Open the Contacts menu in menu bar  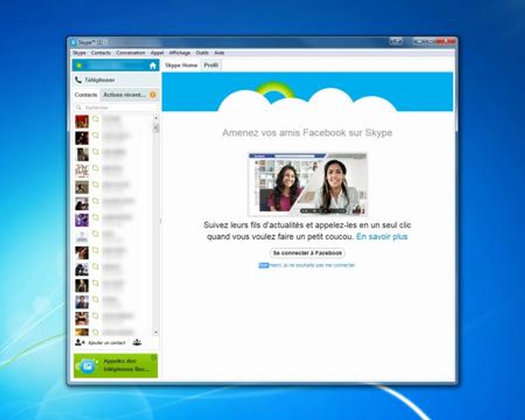[x=101, y=53]
